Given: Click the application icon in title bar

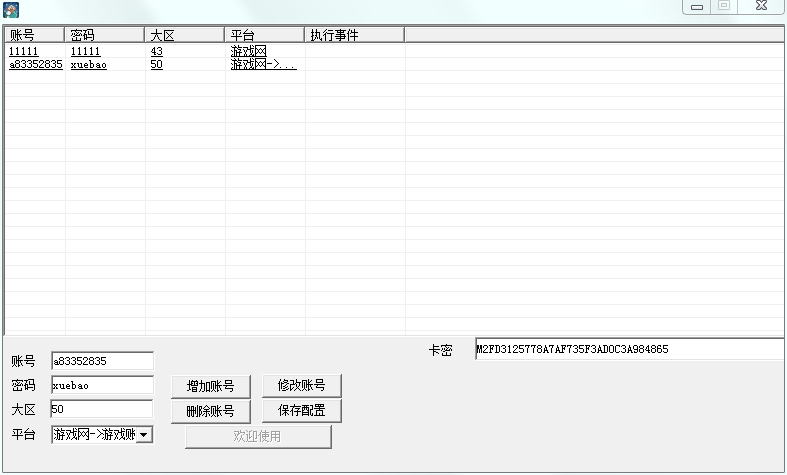Looking at the screenshot, I should click(12, 9).
